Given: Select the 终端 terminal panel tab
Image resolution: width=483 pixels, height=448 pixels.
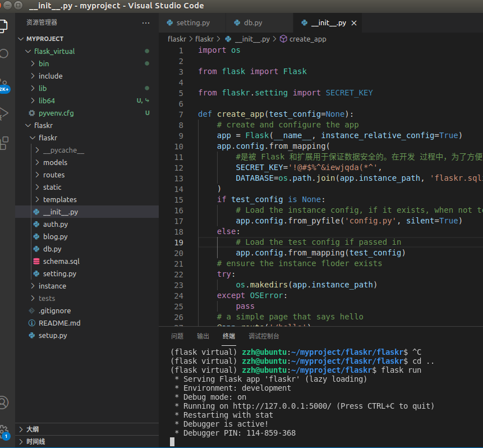Looking at the screenshot, I should [229, 336].
